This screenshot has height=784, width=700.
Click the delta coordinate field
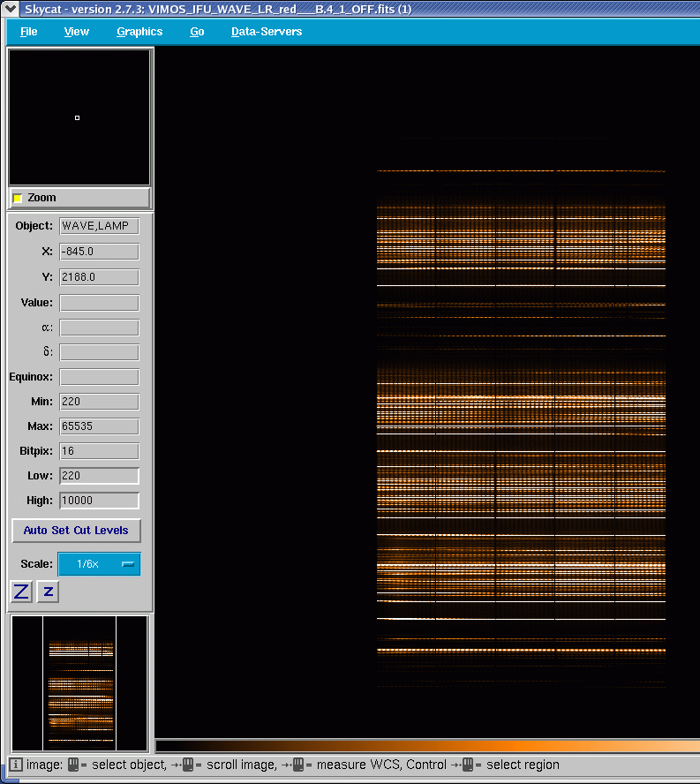point(99,352)
